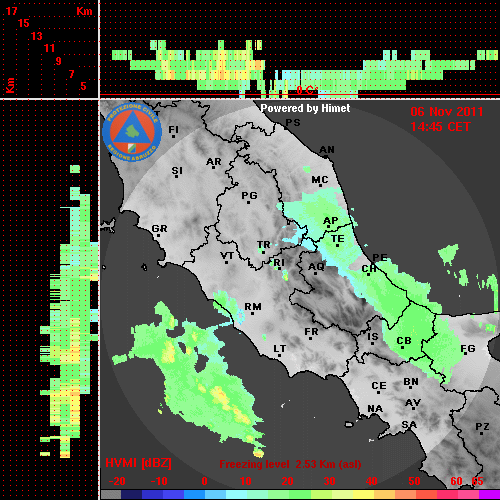Click the '-10' dBZ scale value
Viewport: 500px width, 500px height.
coord(159,481)
